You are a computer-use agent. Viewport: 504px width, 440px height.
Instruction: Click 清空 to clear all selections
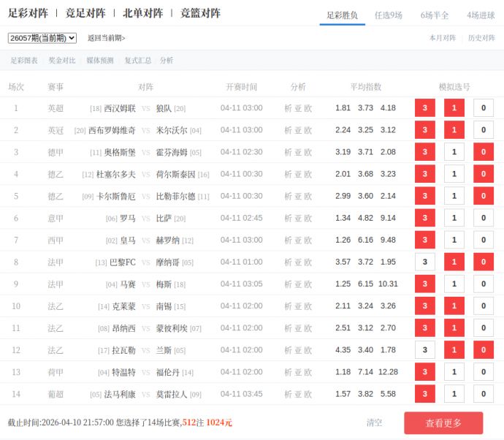[374, 422]
